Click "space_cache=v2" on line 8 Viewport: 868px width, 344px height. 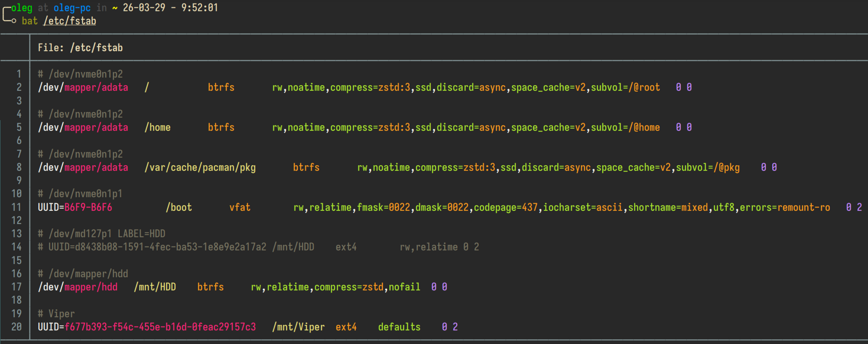(634, 167)
